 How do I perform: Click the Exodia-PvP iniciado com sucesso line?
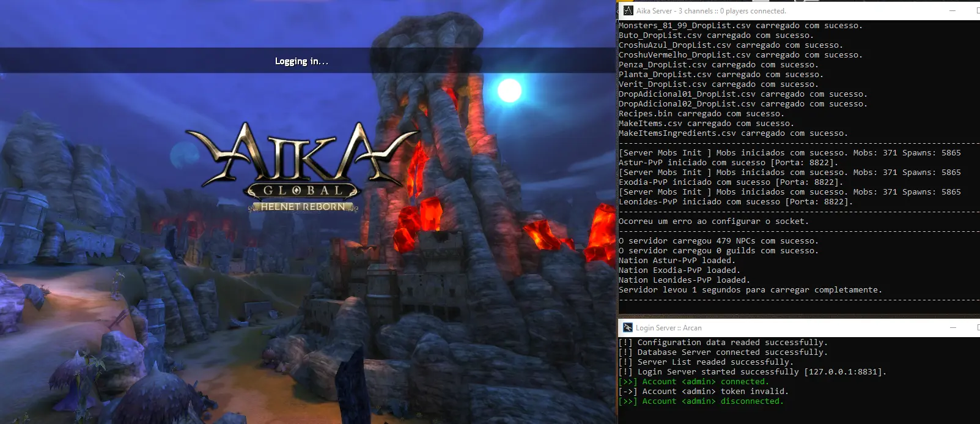click(x=731, y=182)
